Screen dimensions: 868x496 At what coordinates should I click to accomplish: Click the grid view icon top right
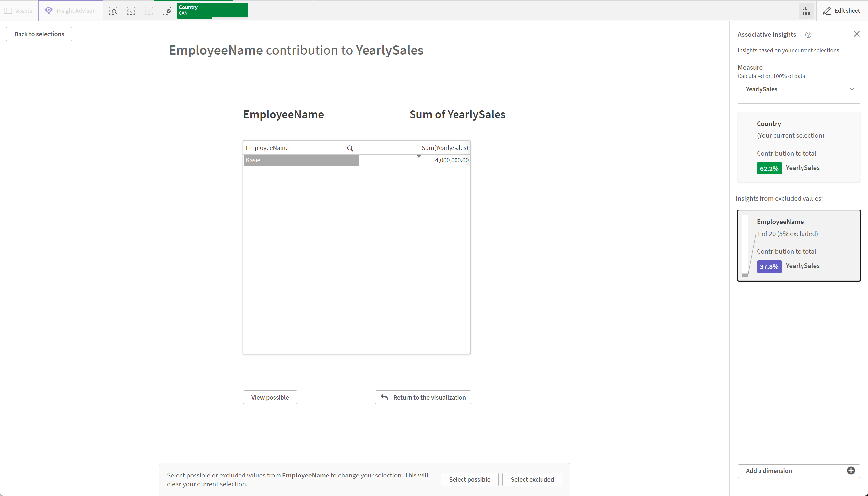coord(806,10)
